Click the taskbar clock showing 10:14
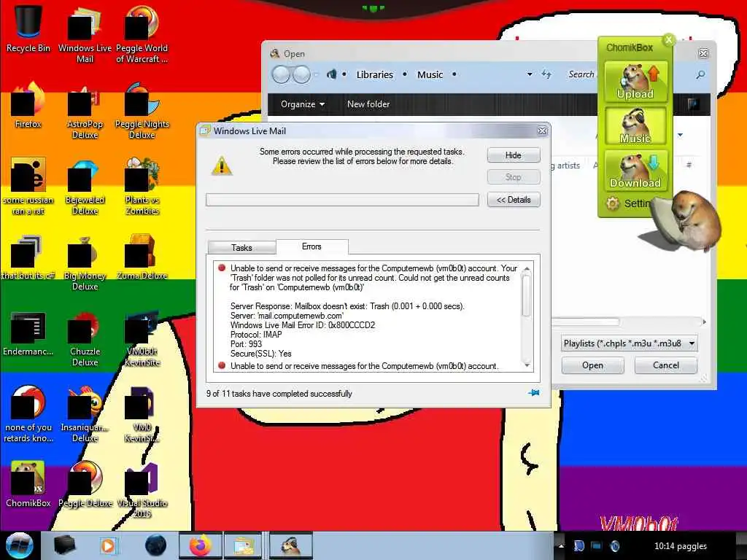 click(x=681, y=546)
